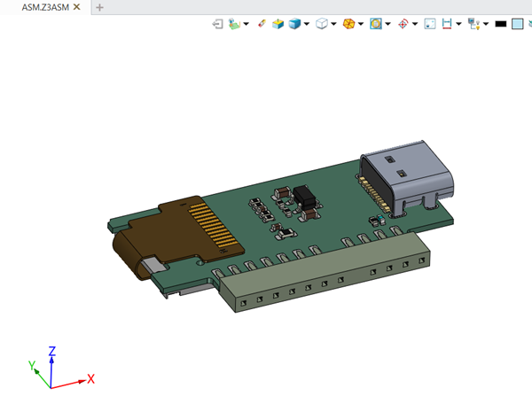Close the ASM.Z3ASM tab
Viewport: 532px width, 396px height.
click(x=77, y=7)
